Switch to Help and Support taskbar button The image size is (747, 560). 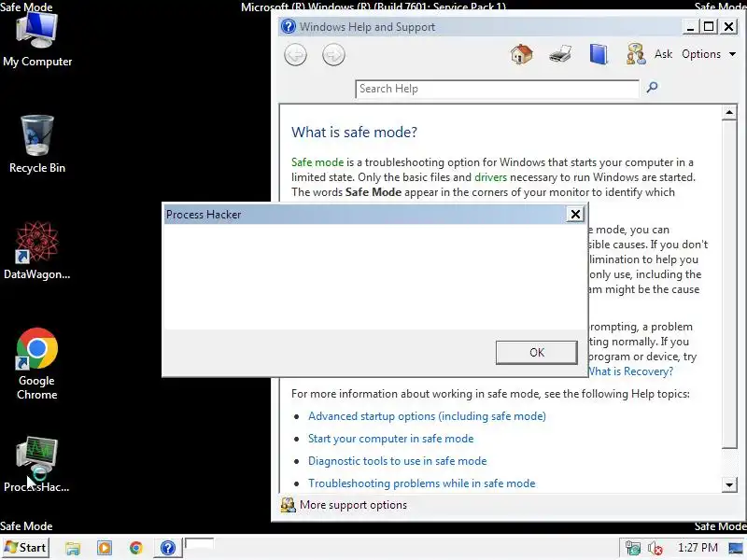[x=167, y=548]
